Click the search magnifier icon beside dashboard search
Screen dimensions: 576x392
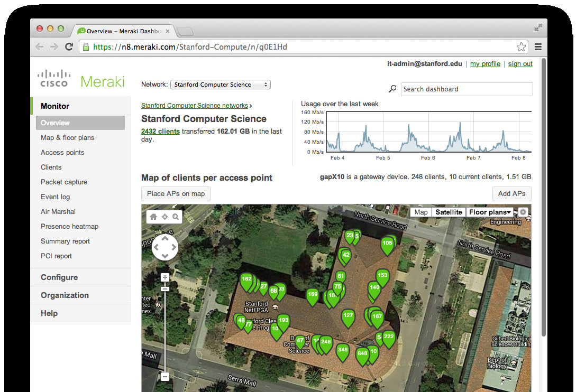pos(392,89)
